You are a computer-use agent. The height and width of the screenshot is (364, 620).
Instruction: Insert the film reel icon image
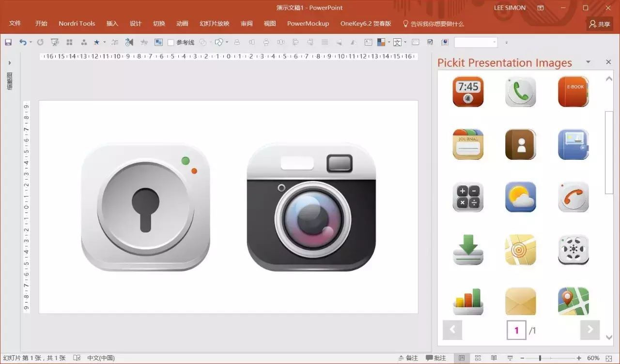tap(573, 250)
